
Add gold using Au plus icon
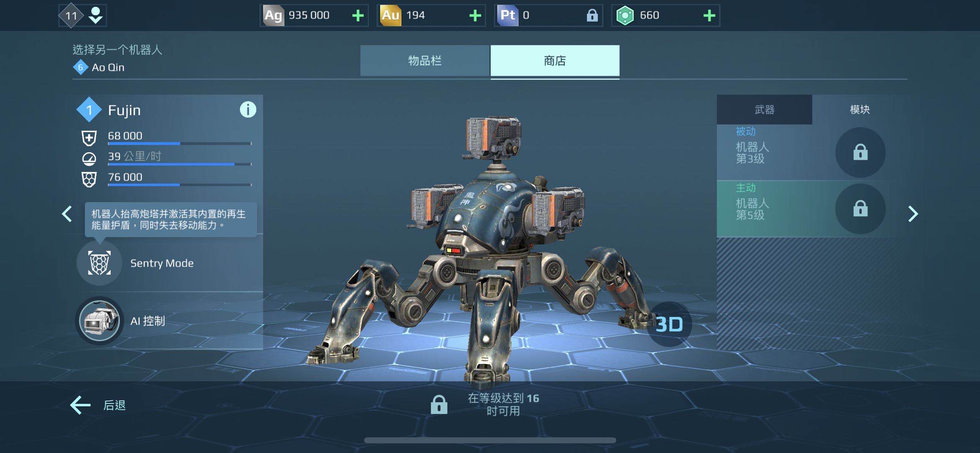click(x=475, y=16)
